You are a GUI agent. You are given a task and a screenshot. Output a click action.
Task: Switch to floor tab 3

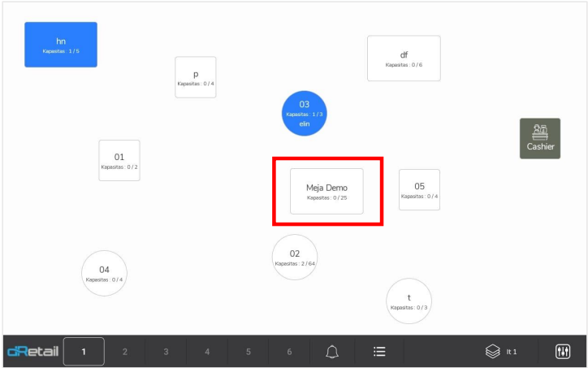[166, 352]
